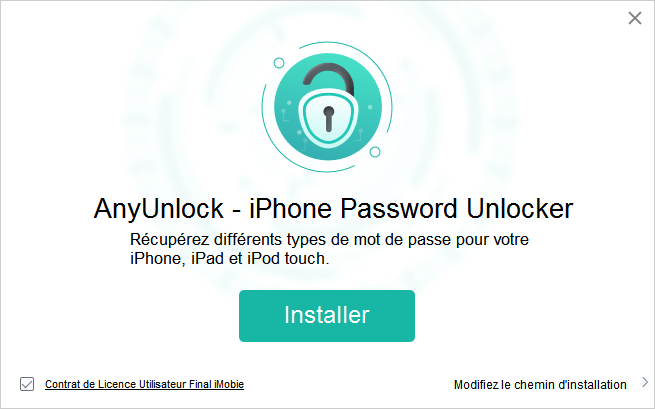The height and width of the screenshot is (409, 655).
Task: Start installation with the Installer button
Action: click(327, 316)
